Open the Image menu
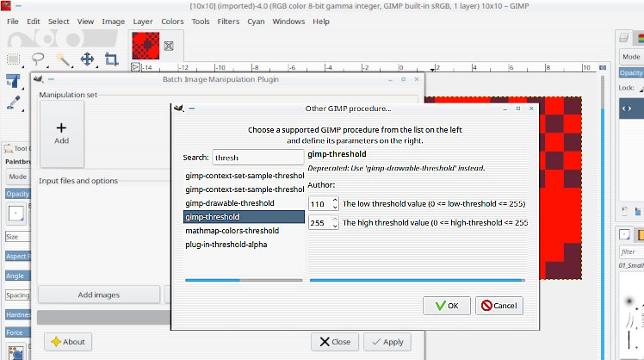 pyautogui.click(x=114, y=22)
